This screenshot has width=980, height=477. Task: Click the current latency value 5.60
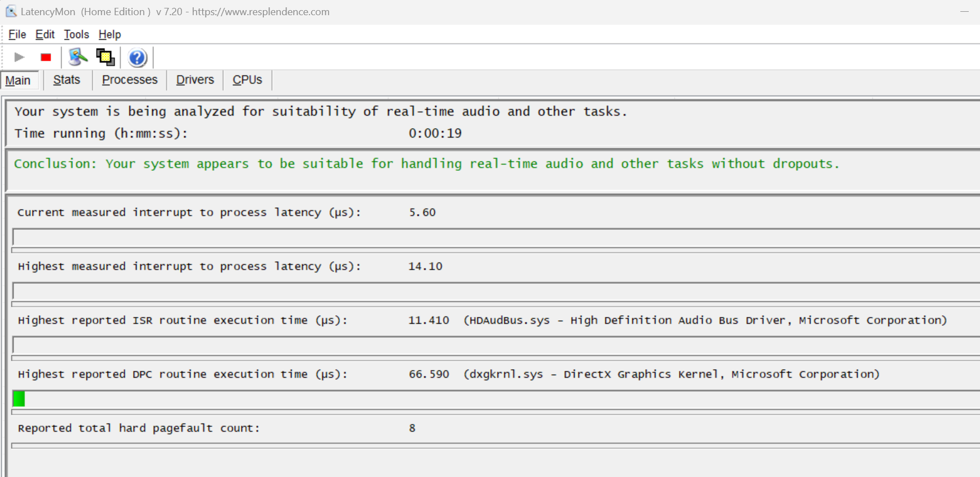[422, 212]
